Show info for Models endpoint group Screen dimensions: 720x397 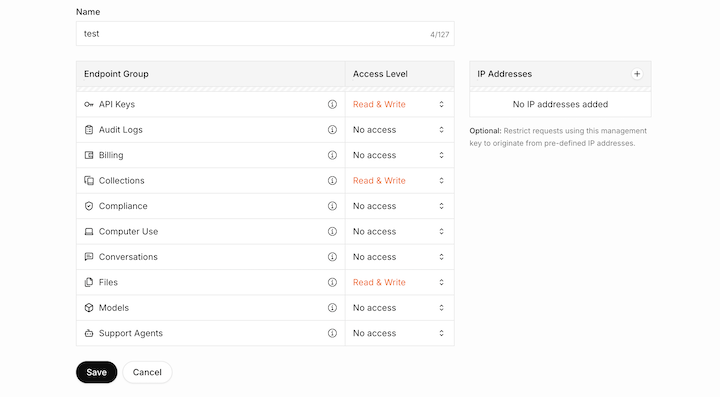(332, 308)
